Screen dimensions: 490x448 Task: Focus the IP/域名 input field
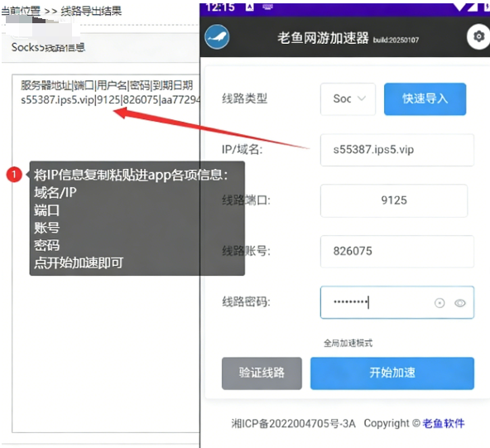click(397, 150)
